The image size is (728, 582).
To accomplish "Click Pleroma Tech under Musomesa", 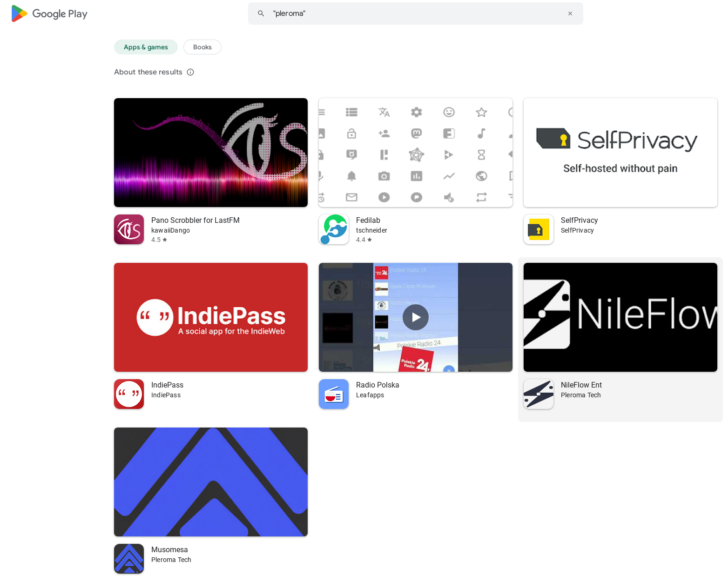I will coord(171,560).
